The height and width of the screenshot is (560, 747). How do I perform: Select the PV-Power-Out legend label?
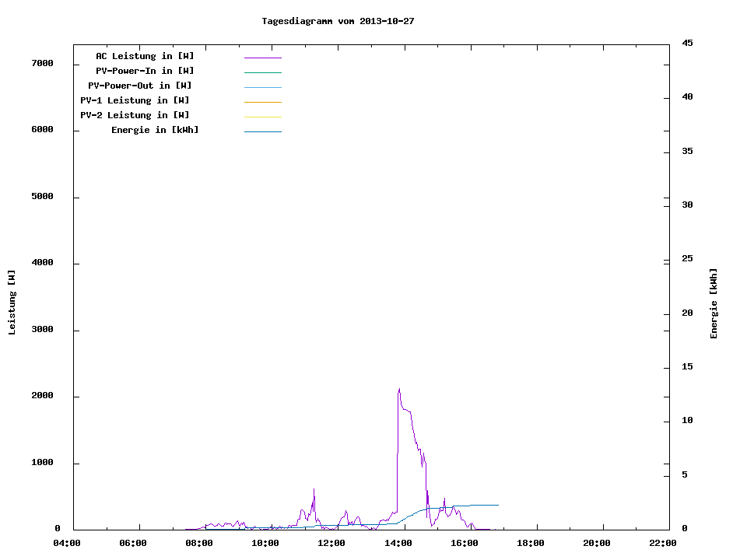click(140, 86)
